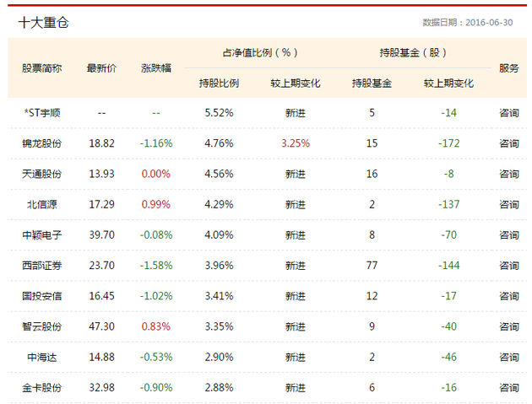Click the -172 fund change value

click(449, 143)
